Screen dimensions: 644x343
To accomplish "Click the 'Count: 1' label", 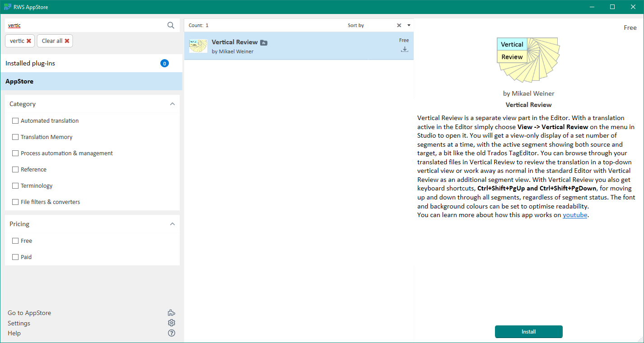I will [x=199, y=25].
